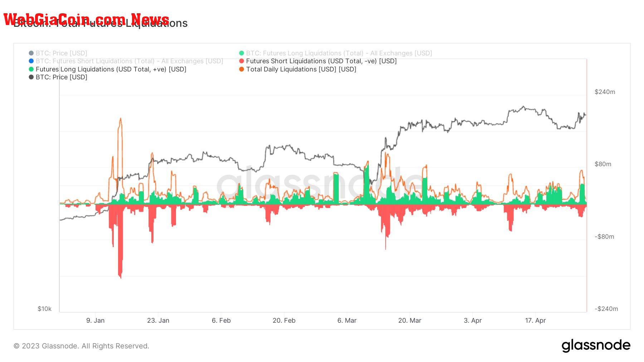
Task: Toggle Futures Long Liquidations (USD Total, +ve) legend
Action: click(x=108, y=69)
